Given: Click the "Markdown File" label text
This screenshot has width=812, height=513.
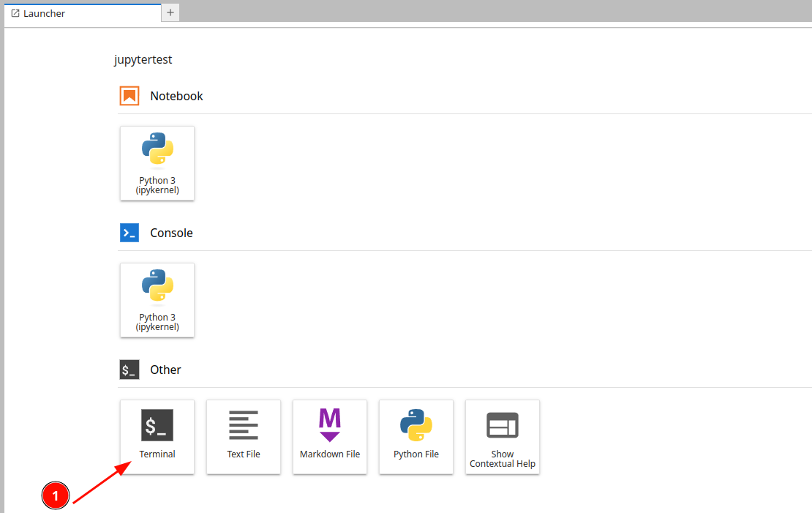Looking at the screenshot, I should point(330,454).
